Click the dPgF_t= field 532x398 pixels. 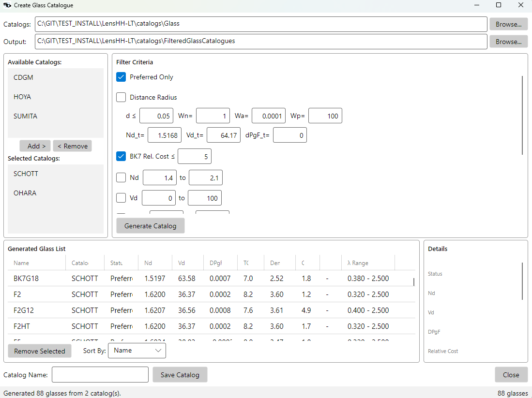coord(290,135)
